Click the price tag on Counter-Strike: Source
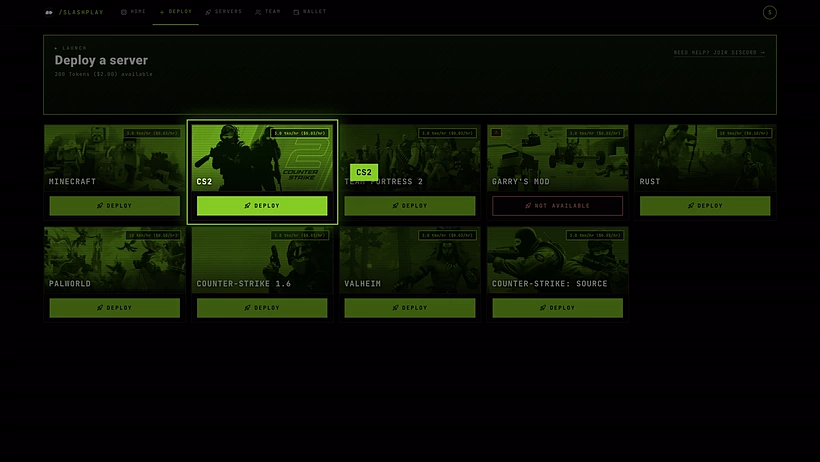The width and height of the screenshot is (820, 462). point(595,235)
